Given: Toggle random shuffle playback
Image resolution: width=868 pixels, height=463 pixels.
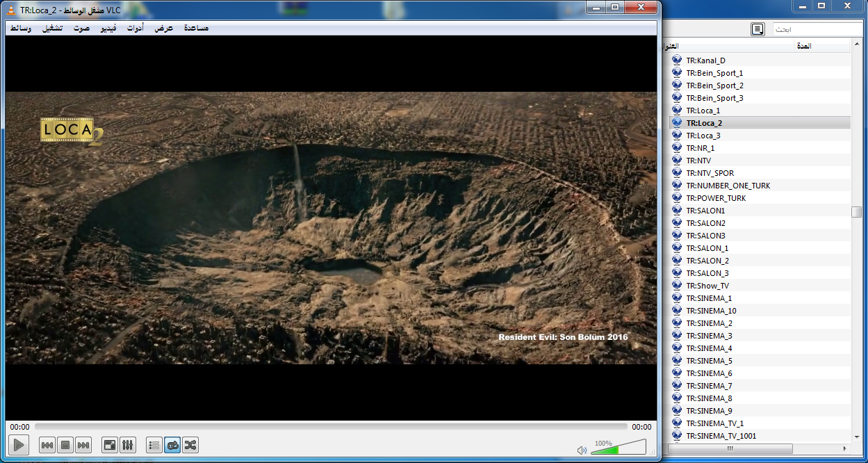Looking at the screenshot, I should click(x=190, y=445).
